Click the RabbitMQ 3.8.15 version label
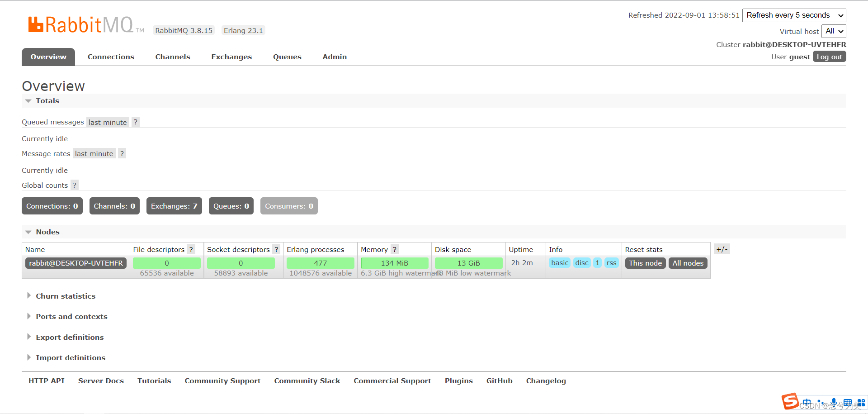The width and height of the screenshot is (868, 414). pos(184,31)
